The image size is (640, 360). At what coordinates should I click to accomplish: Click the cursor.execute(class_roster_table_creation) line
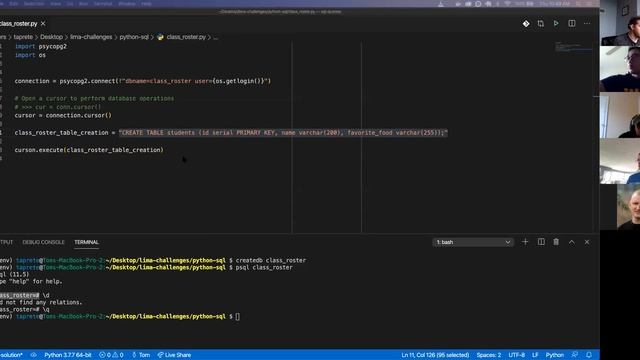[x=89, y=150]
